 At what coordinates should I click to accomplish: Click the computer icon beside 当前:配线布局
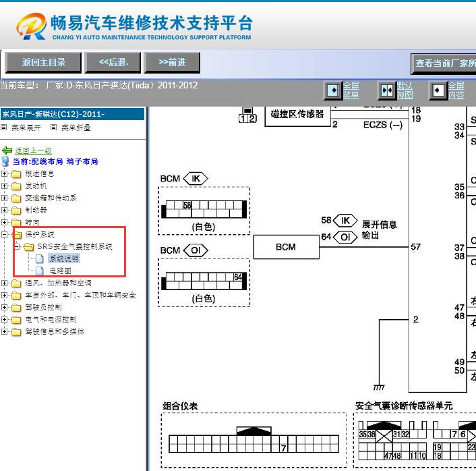pyautogui.click(x=5, y=161)
